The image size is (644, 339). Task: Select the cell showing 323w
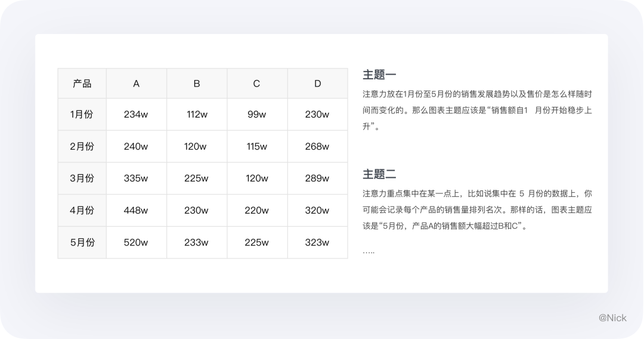pyautogui.click(x=317, y=242)
